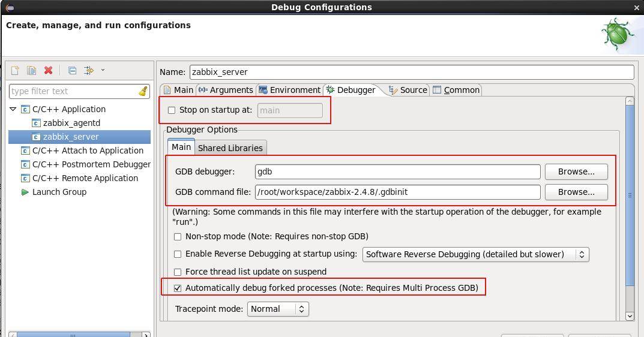Click the vertical scrollbar of Debugger panel
The width and height of the screenshot is (644, 337).
[x=630, y=195]
